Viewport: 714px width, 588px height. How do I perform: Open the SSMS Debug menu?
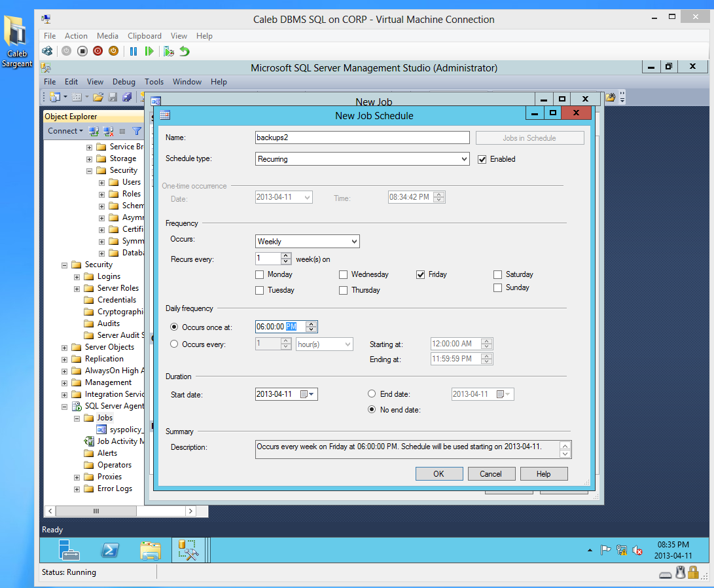[124, 82]
